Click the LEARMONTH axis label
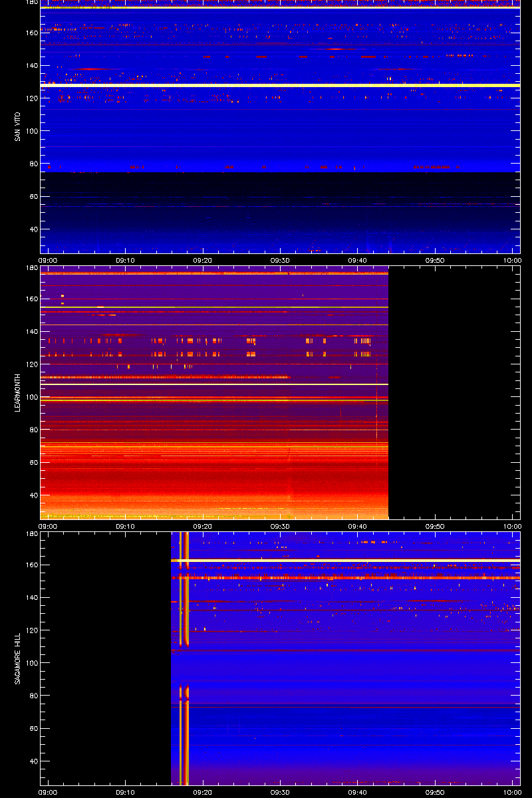 17,392
